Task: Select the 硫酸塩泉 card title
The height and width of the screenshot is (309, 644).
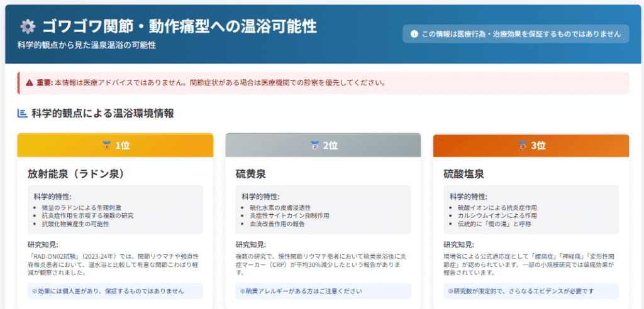Action: tap(464, 173)
